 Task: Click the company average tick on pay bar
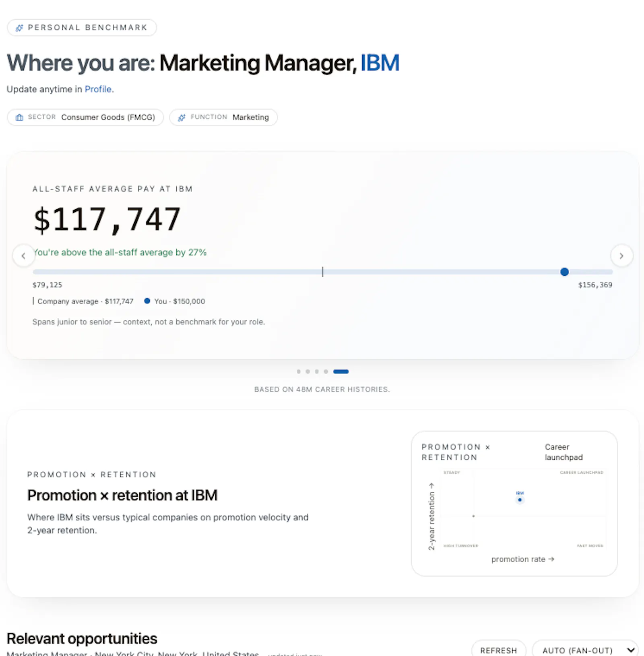(322, 272)
